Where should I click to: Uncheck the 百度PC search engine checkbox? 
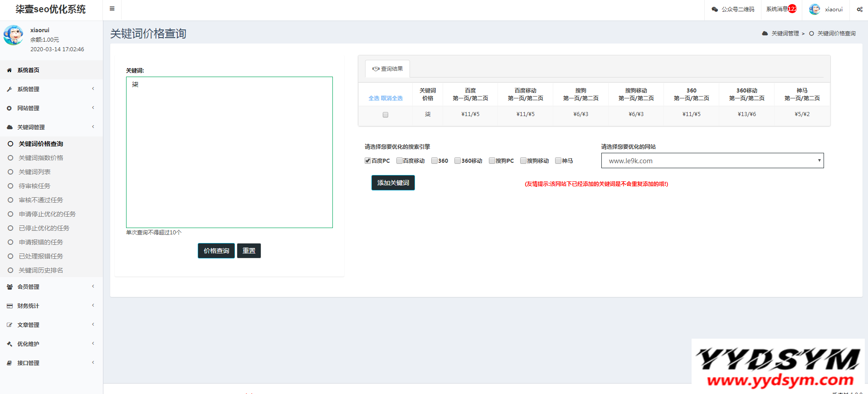tap(368, 161)
